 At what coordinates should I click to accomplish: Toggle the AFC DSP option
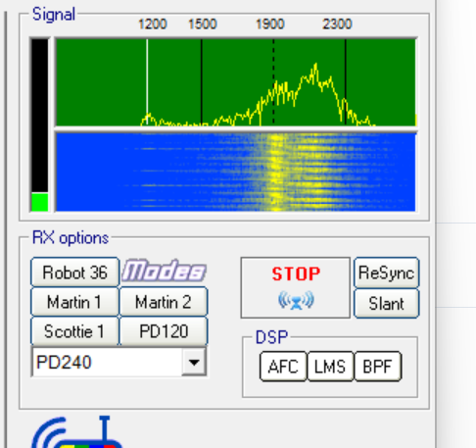pos(283,367)
